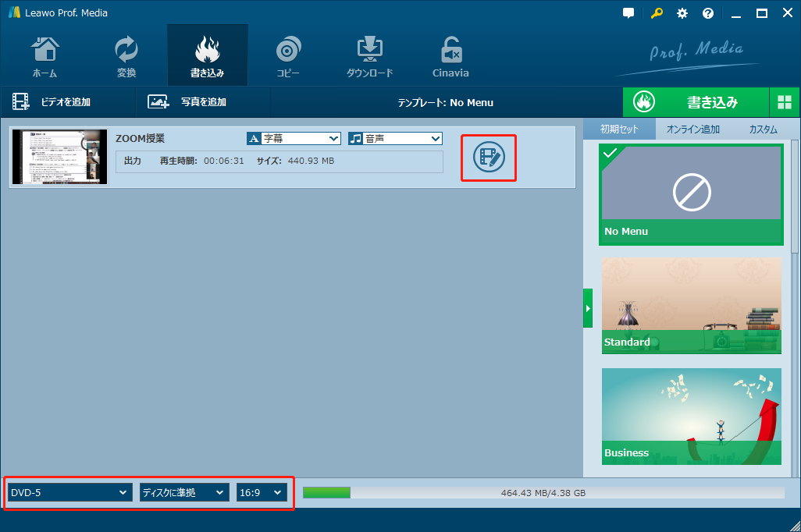This screenshot has height=532, width=801.
Task: Open the Cinavia removal module
Action: point(450,56)
